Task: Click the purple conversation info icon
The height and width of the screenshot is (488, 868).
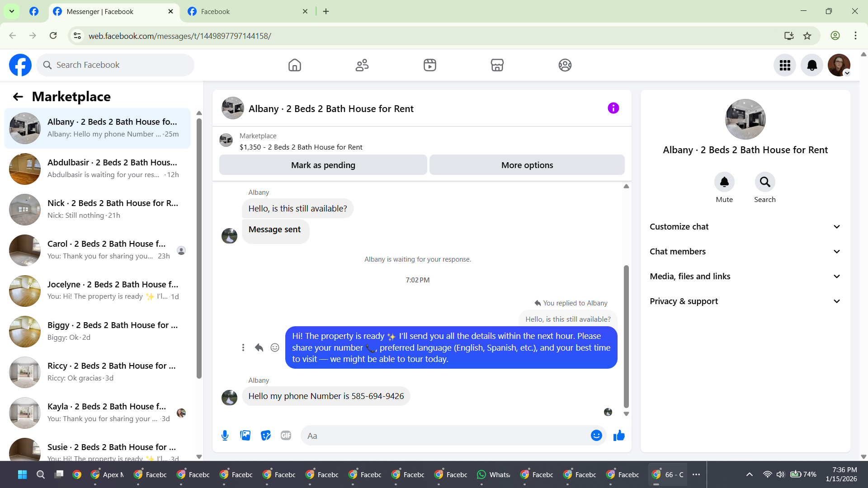Action: (x=613, y=108)
